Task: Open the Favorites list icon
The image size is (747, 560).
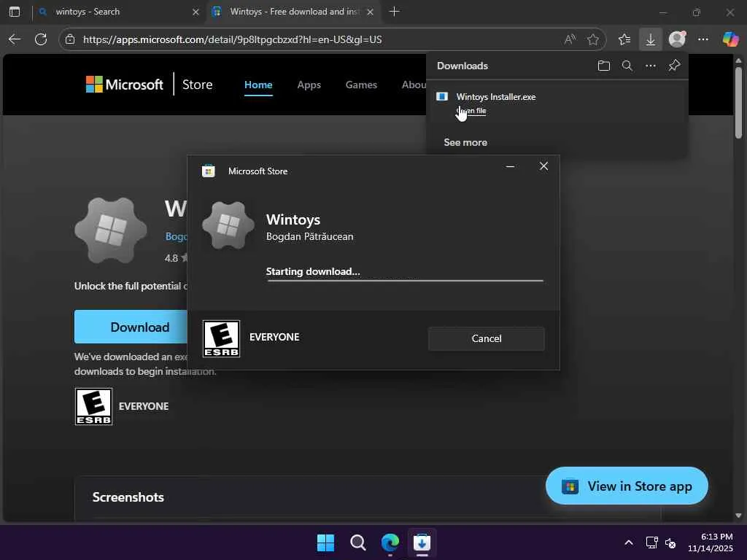Action: (x=624, y=39)
